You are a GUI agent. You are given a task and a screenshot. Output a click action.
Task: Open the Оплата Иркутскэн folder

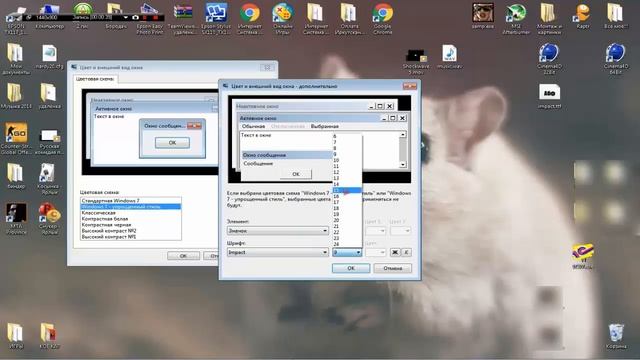349,18
